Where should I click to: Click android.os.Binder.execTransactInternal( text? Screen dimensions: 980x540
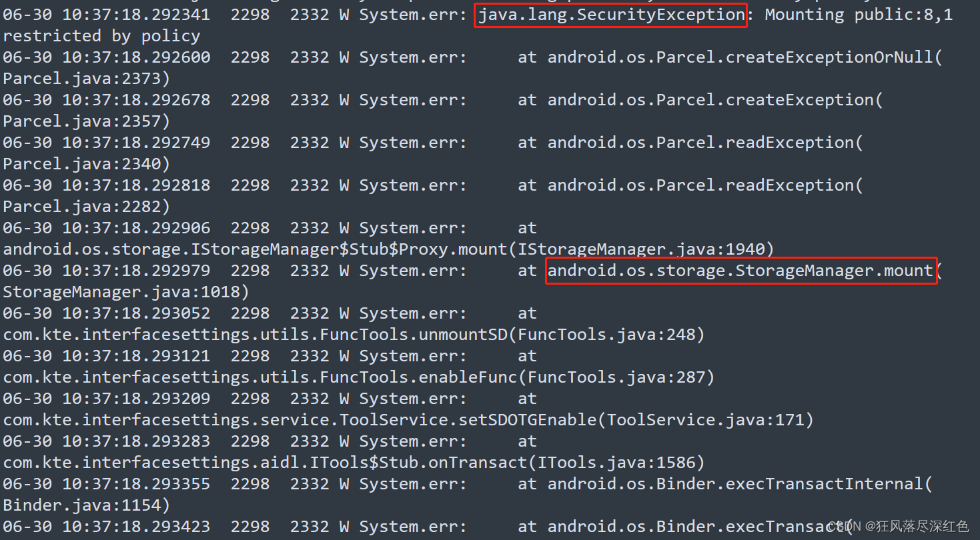(740, 484)
